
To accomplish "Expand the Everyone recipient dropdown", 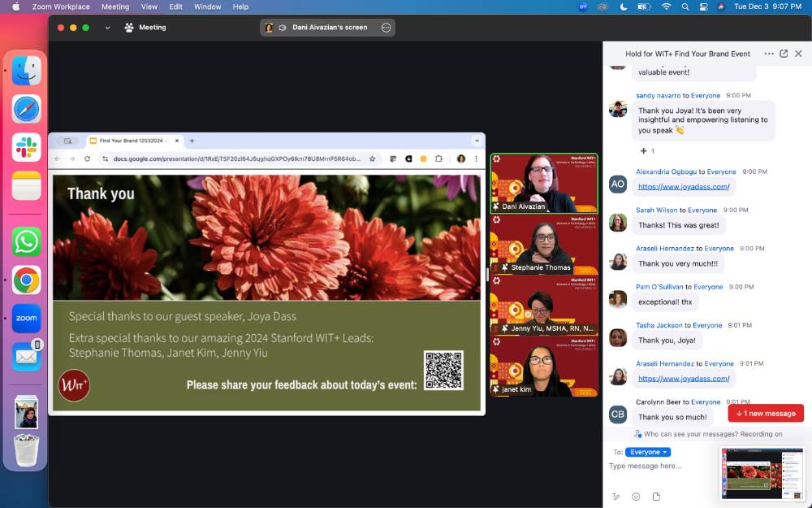I will tap(648, 452).
